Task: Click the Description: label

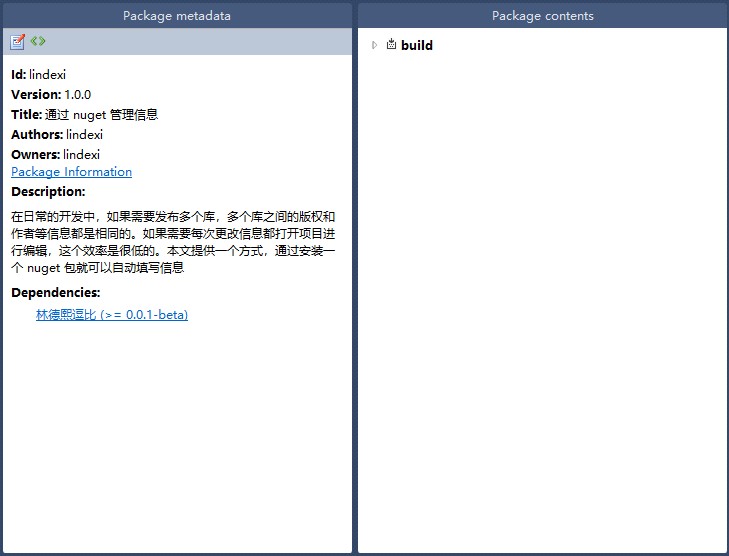Action: pos(48,192)
